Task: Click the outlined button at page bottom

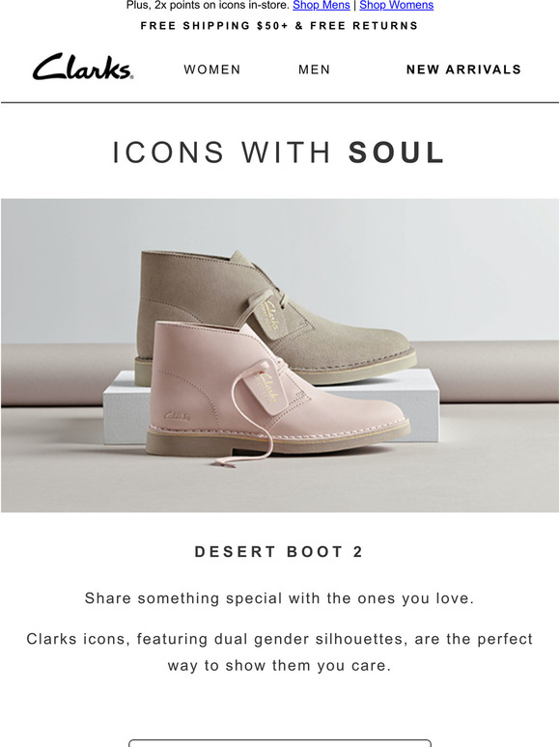Action: (280, 743)
